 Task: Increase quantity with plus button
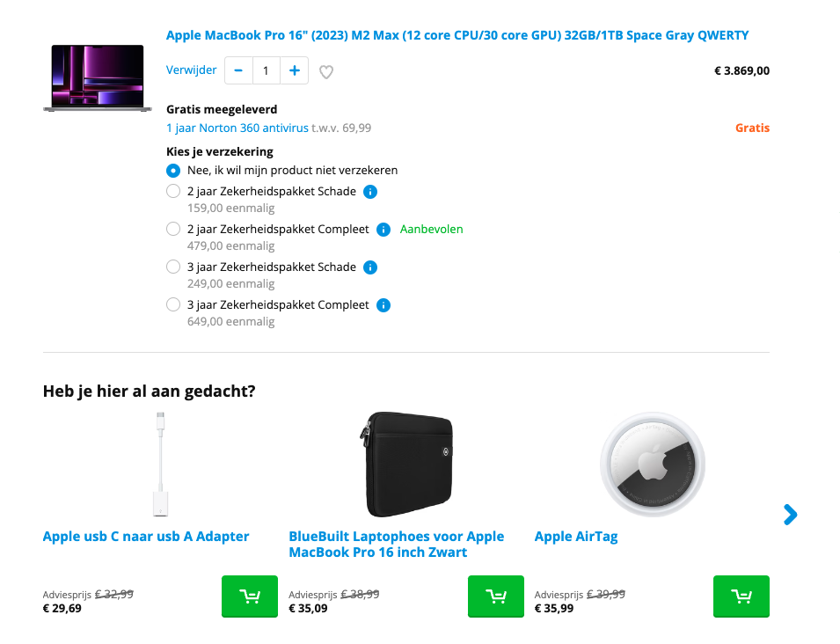(294, 70)
